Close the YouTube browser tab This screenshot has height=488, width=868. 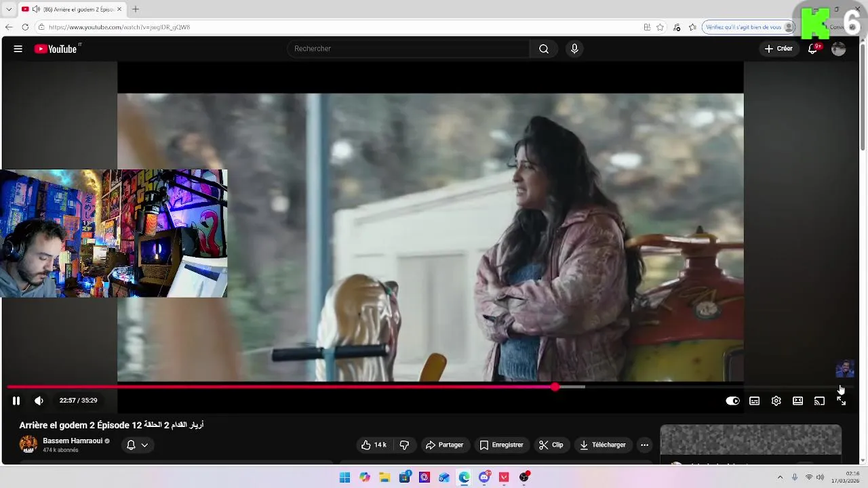click(x=119, y=9)
